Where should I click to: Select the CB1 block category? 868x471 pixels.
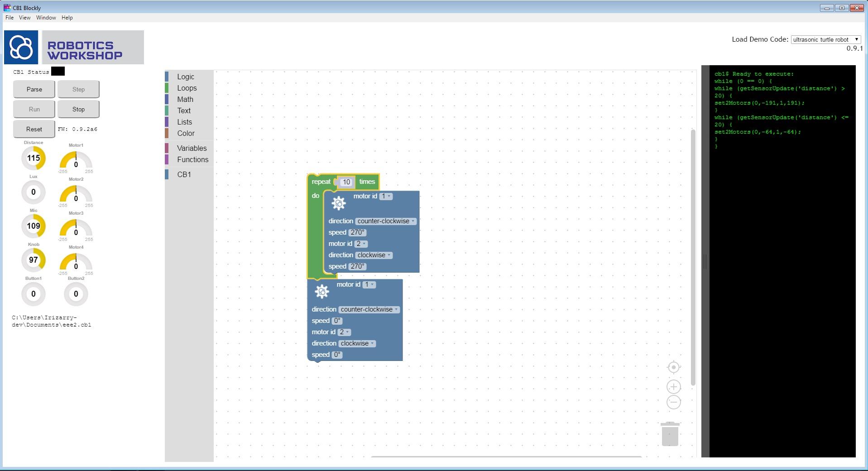pyautogui.click(x=184, y=174)
